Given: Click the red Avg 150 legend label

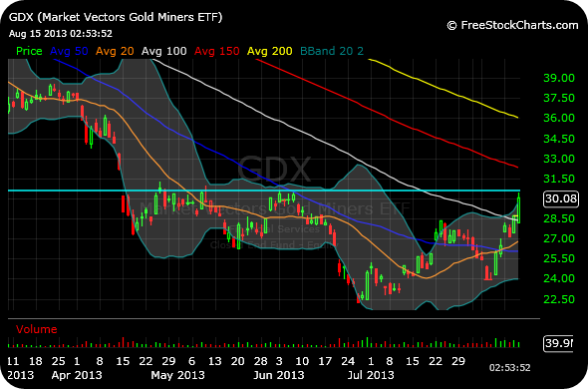Looking at the screenshot, I should click(x=216, y=51).
